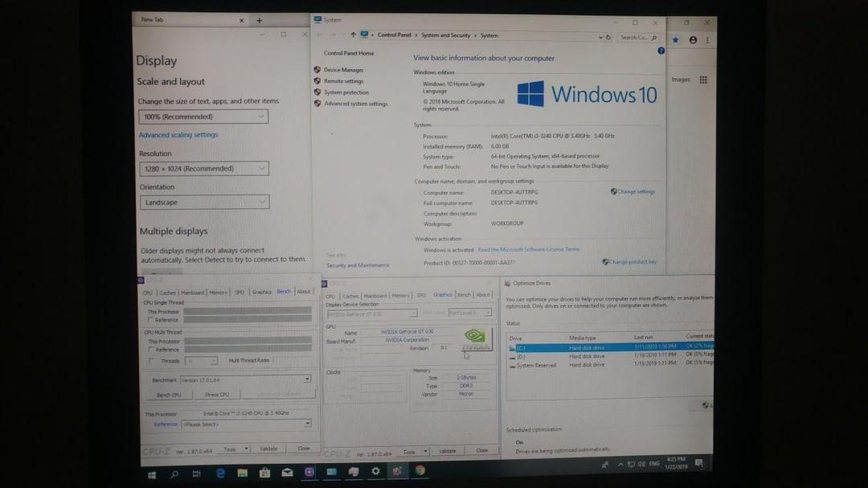
Task: Open Device Manager link
Action: tap(343, 70)
